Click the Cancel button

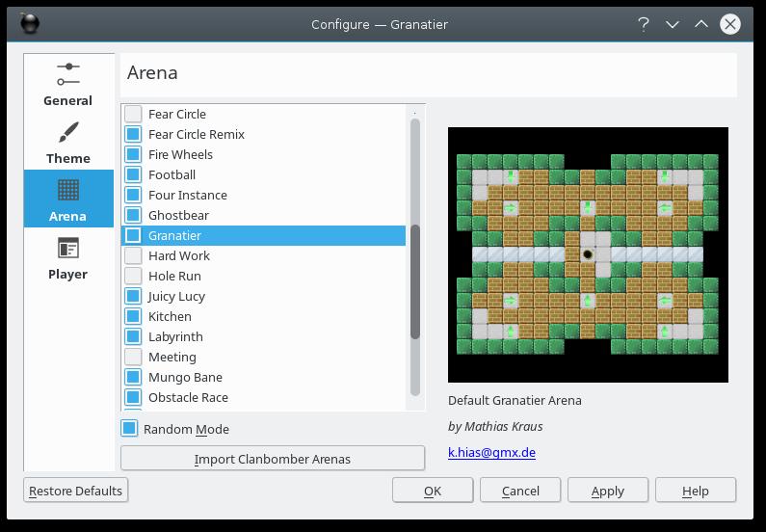(x=520, y=491)
